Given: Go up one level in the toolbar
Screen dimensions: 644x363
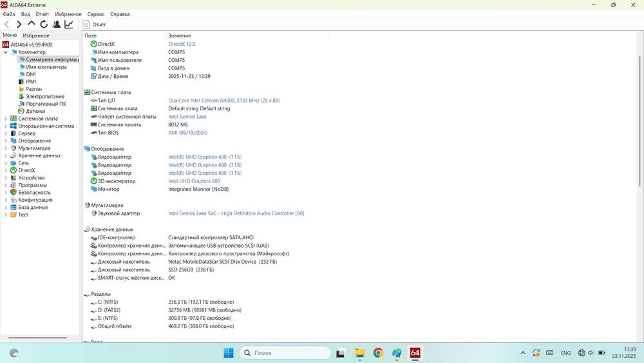Looking at the screenshot, I should (x=31, y=25).
